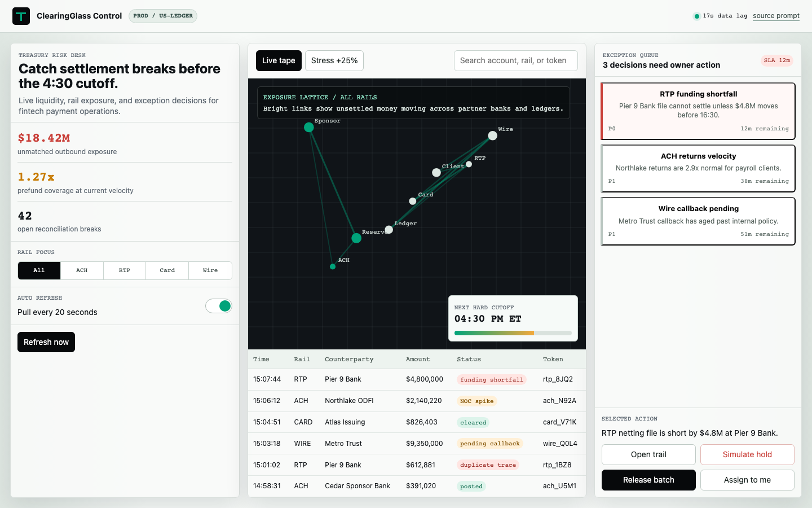Select the Card rail focus option
Screen dimensions: 812x508
167,270
